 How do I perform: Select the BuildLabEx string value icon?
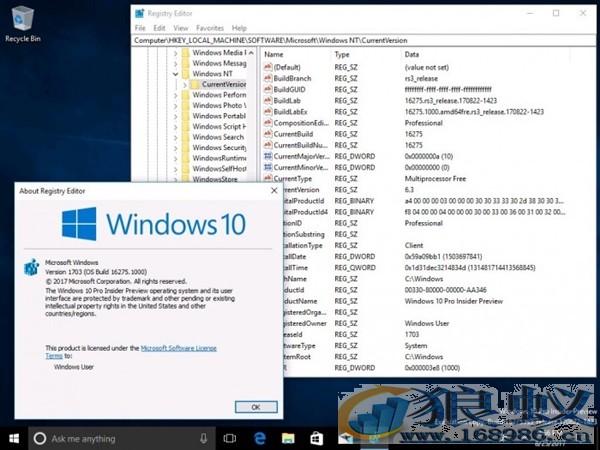pyautogui.click(x=267, y=111)
